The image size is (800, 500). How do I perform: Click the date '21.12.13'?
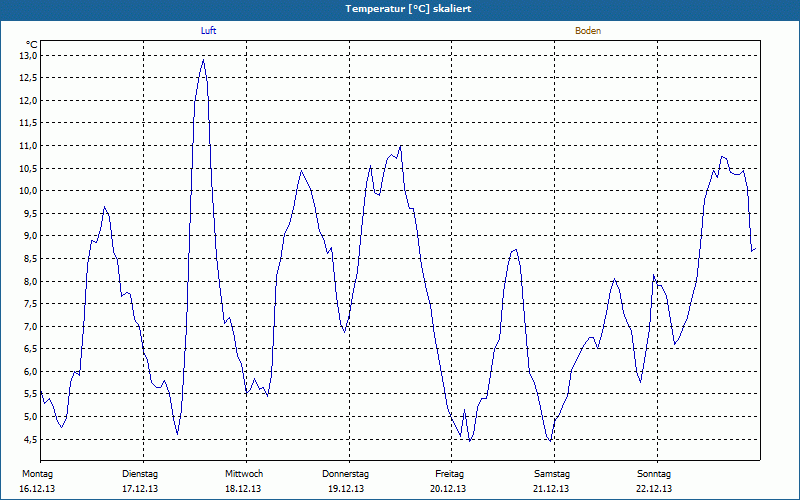(551, 489)
